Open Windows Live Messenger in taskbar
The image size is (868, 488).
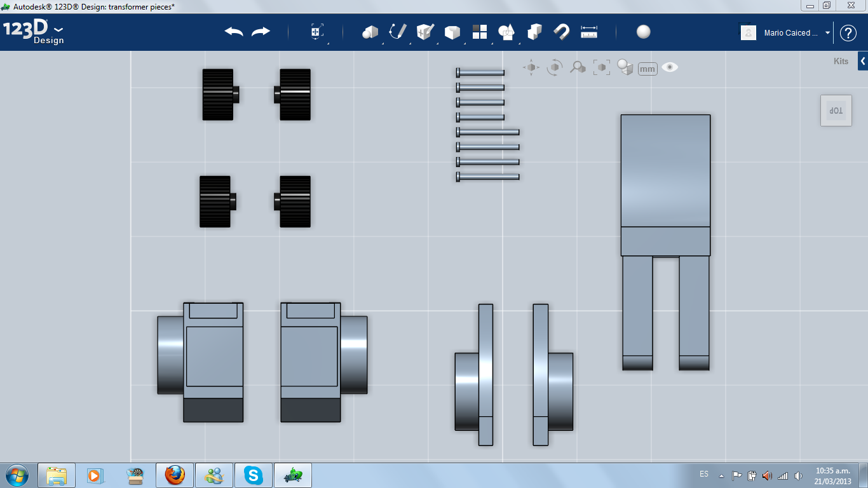coord(214,475)
